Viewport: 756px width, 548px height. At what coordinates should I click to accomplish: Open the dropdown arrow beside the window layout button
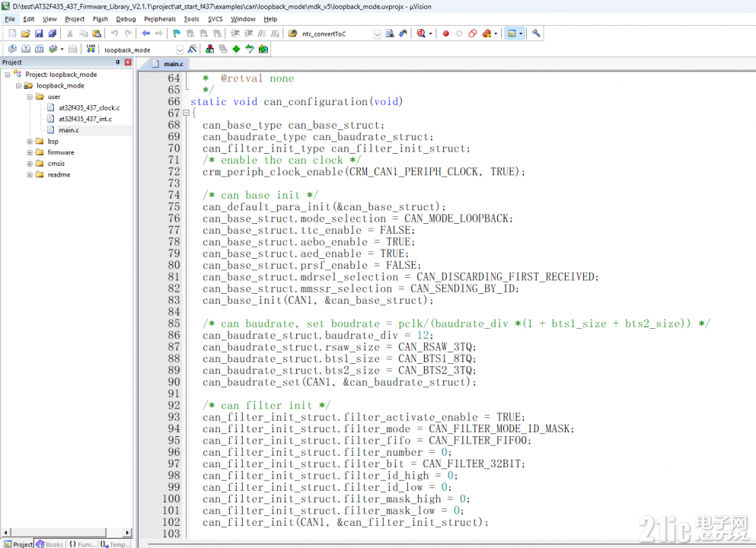pos(521,33)
